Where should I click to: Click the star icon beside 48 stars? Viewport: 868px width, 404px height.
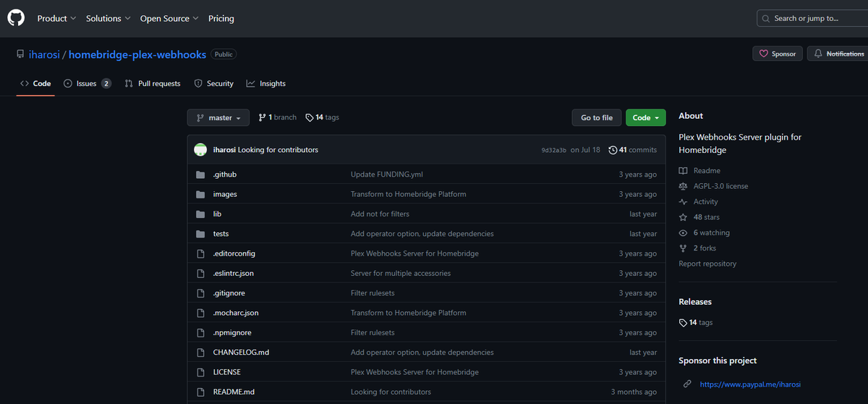tap(683, 217)
